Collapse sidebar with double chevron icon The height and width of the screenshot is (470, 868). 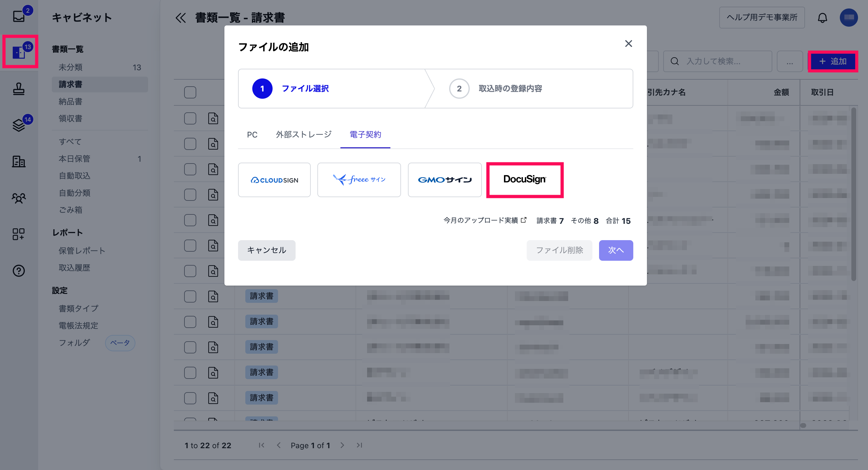[181, 18]
